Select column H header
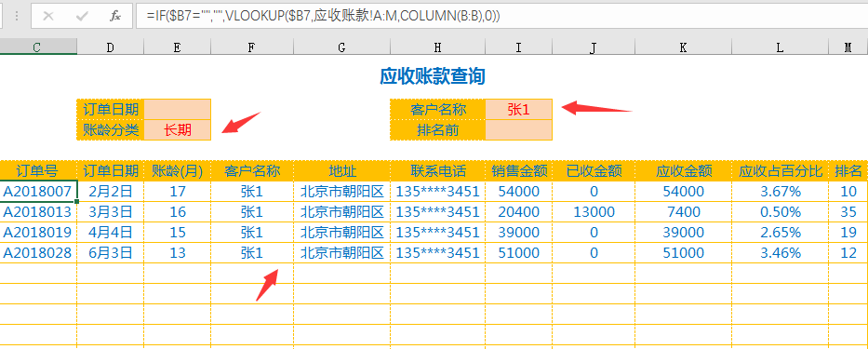Screen dimensions: 868x349 pyautogui.click(x=438, y=47)
